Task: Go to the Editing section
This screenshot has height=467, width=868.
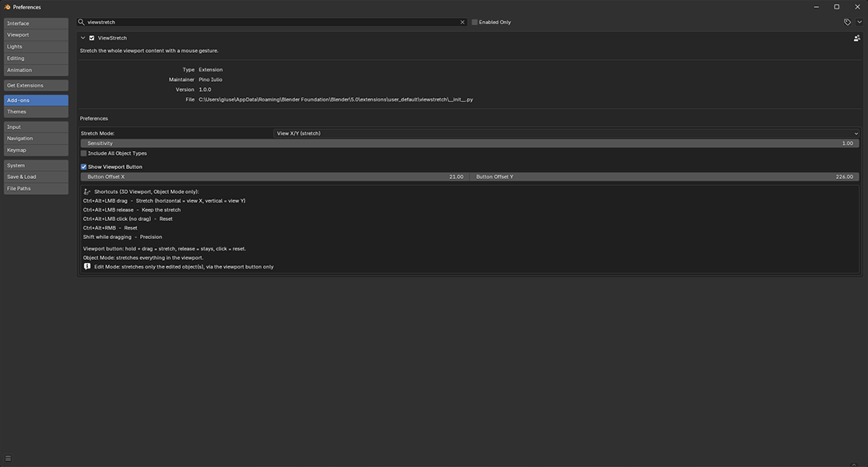Action: [x=36, y=58]
